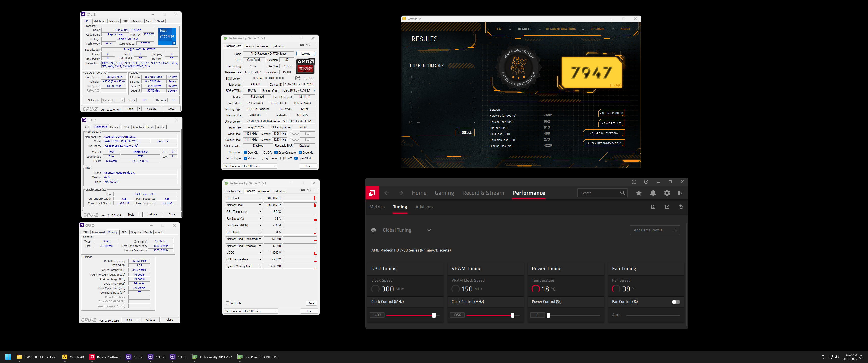Toggle the DirectCompute checkbox in GPU-Z
868x363 pixels.
coord(276,153)
